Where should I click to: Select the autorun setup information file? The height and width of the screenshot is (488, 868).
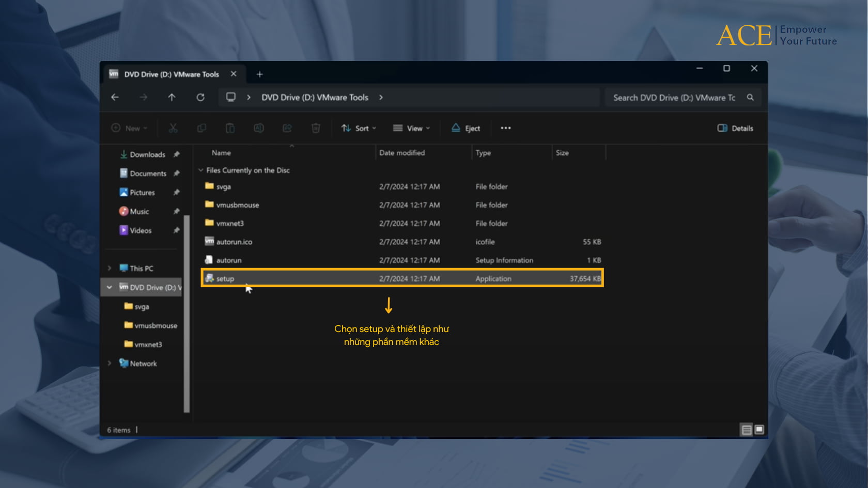pos(223,260)
